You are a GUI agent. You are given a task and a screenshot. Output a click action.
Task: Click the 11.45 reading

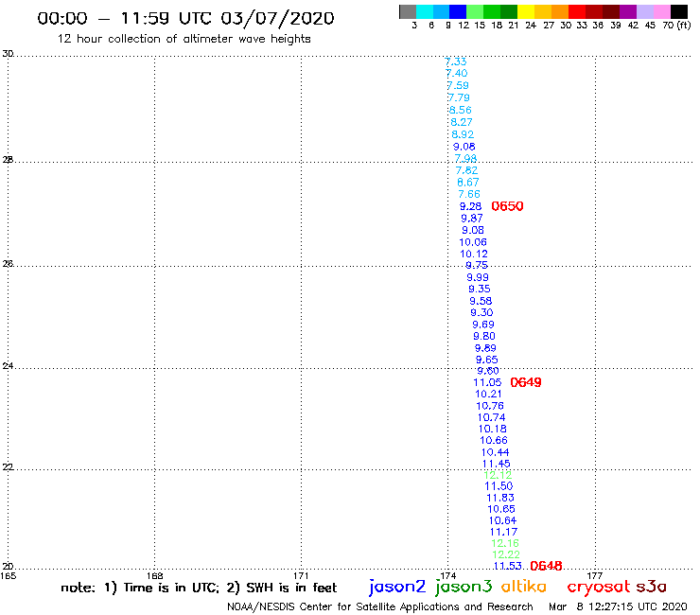click(497, 464)
